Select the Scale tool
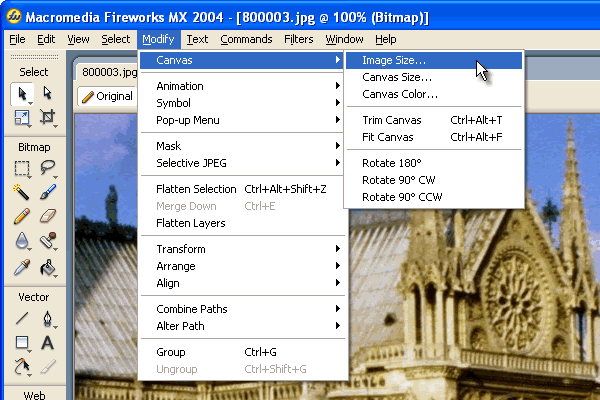Screen dimensions: 600x400 tap(22, 117)
